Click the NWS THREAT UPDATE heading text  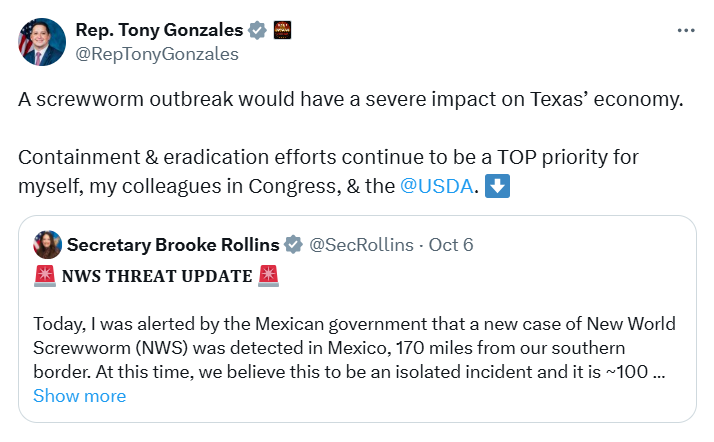click(x=157, y=276)
